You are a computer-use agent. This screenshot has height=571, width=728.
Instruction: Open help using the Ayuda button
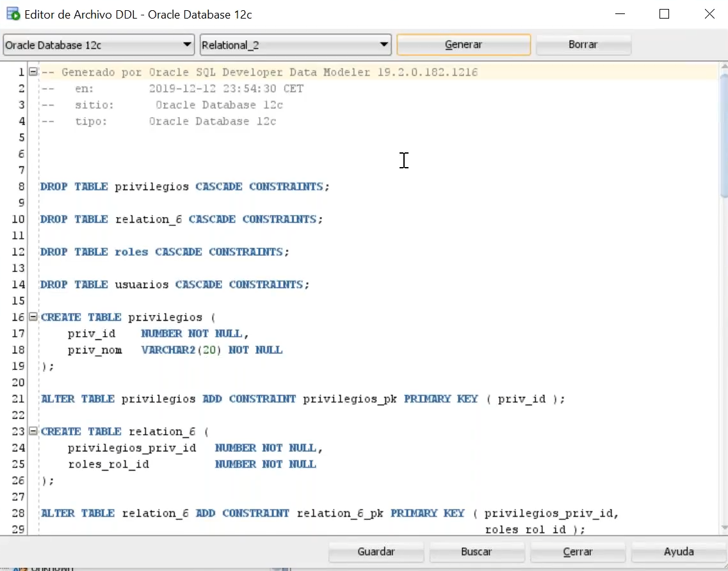pos(679,552)
